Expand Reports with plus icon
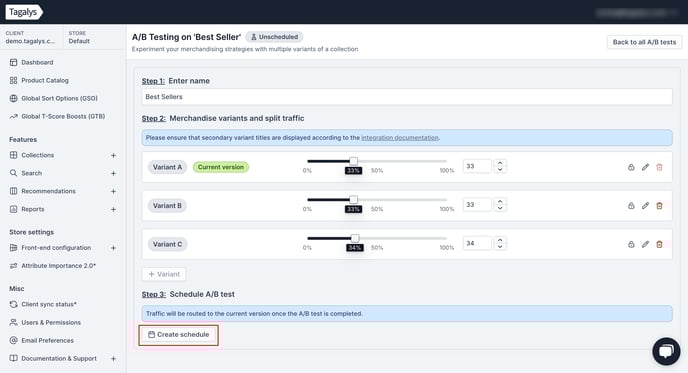 click(x=113, y=209)
